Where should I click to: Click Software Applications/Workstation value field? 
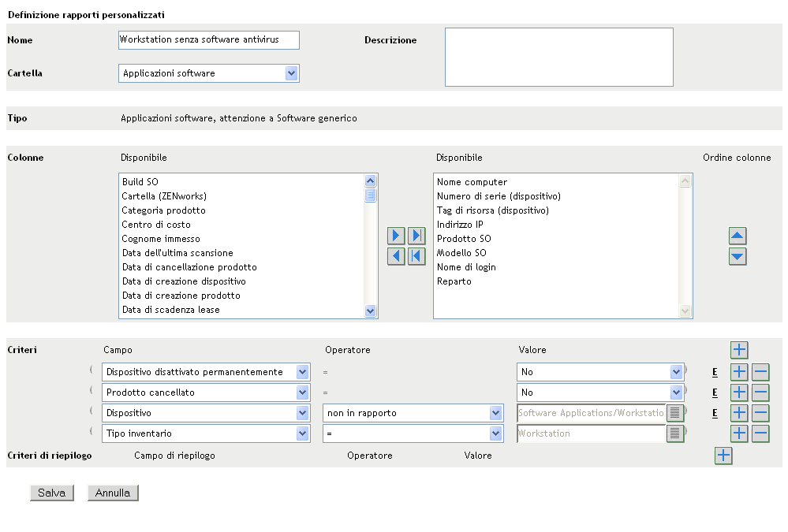pos(591,413)
